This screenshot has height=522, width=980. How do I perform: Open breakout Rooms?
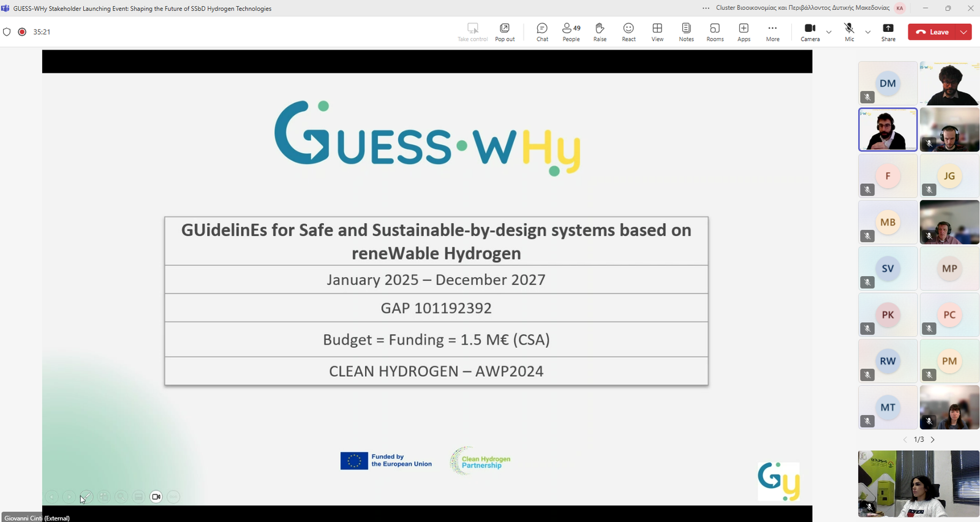(x=715, y=32)
